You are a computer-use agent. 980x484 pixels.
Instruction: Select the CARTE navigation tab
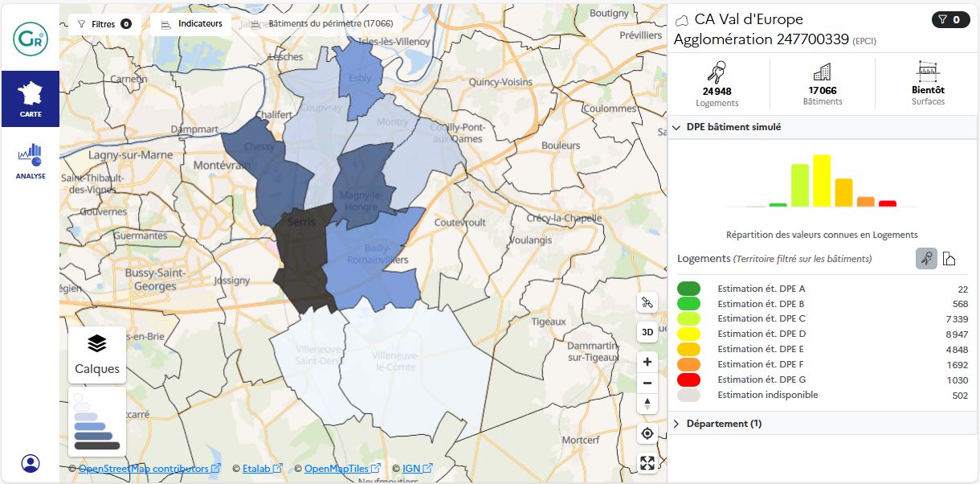(31, 99)
